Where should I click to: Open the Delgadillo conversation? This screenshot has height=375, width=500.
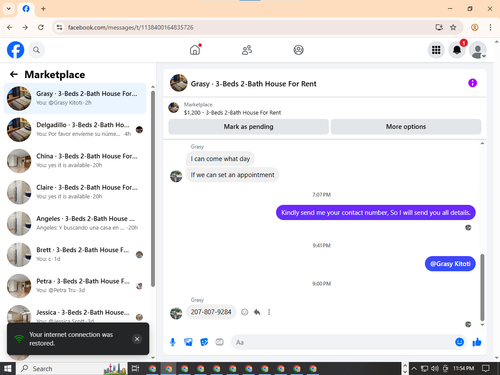pyautogui.click(x=75, y=129)
